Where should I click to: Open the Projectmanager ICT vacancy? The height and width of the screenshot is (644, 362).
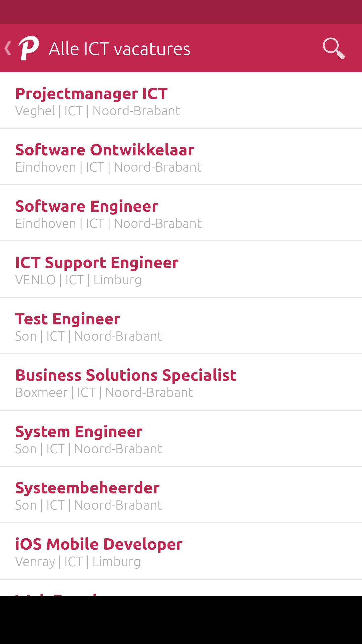(92, 94)
